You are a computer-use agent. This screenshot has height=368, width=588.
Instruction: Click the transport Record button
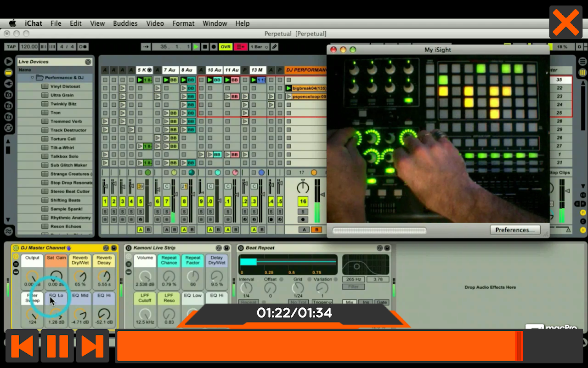coord(214,47)
